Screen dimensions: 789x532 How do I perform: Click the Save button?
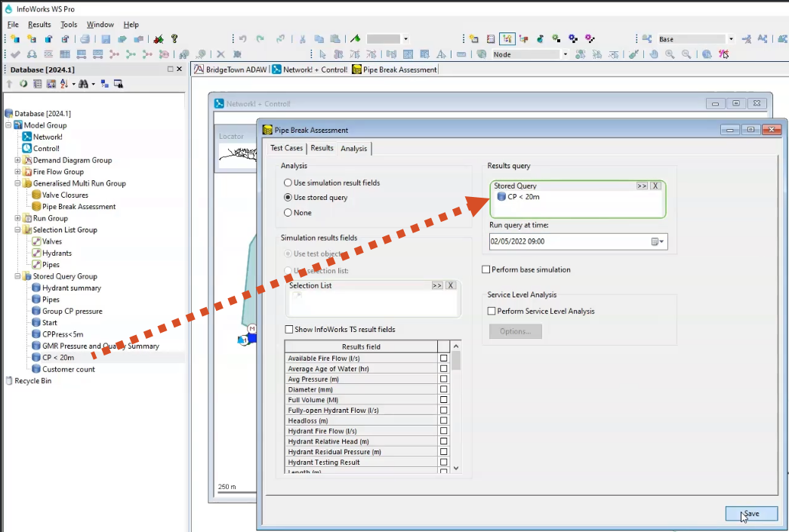pos(751,513)
